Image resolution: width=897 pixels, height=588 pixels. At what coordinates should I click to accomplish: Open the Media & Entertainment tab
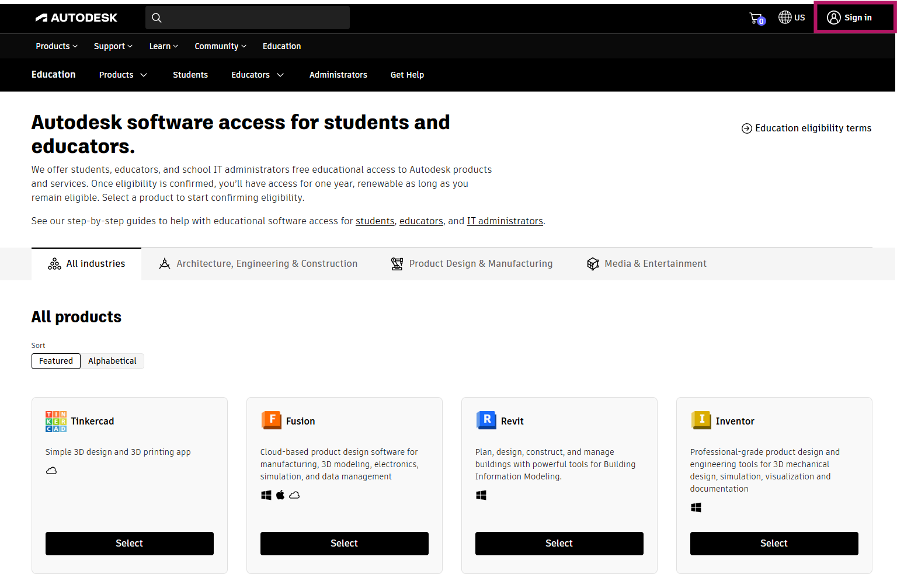point(646,264)
